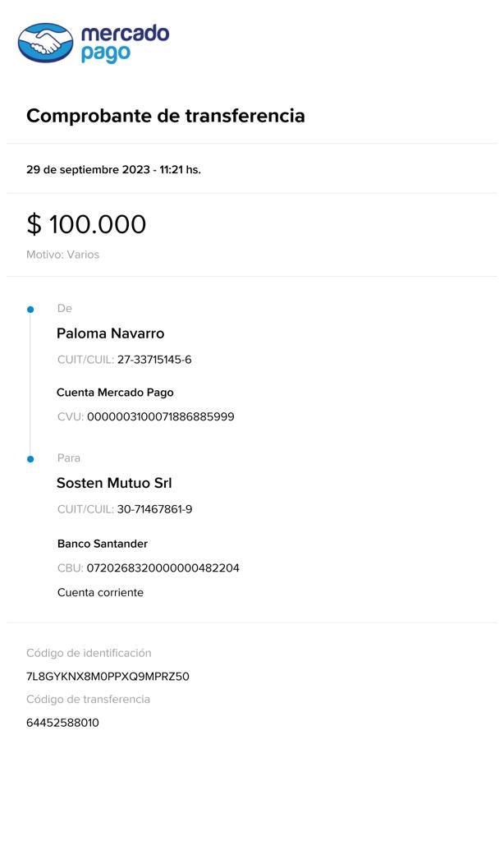
Task: Select sender name Paloma Navarro
Action: click(x=110, y=333)
